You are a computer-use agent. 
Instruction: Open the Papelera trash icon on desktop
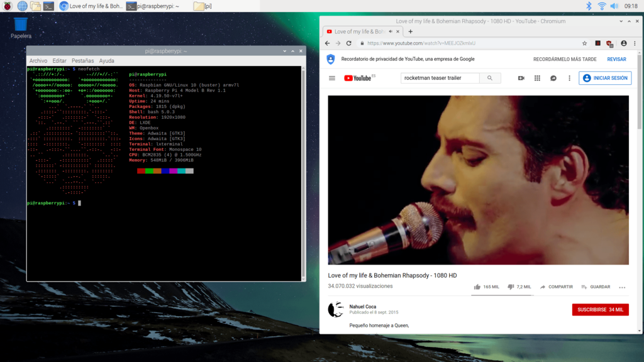pyautogui.click(x=21, y=25)
